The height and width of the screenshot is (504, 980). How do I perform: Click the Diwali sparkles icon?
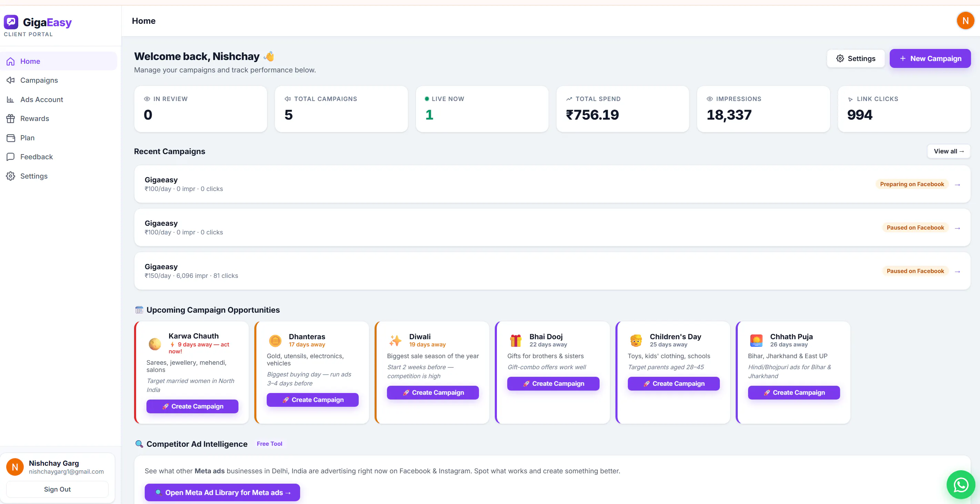pyautogui.click(x=395, y=340)
